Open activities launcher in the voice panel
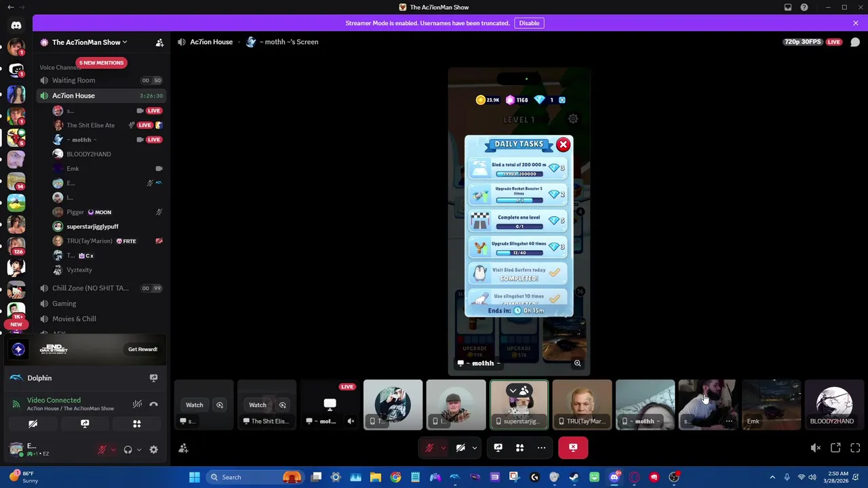 pos(137,424)
